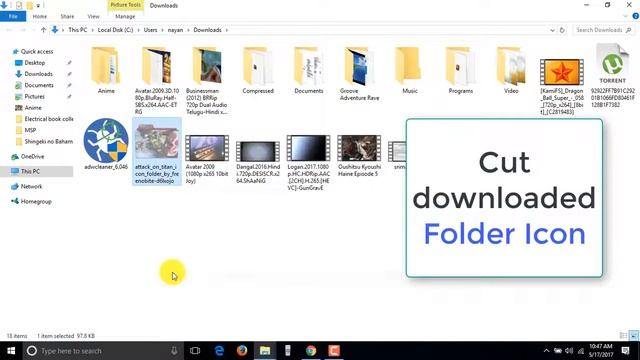Select Electrical book collection in sidebar
This screenshot has width=640, height=360.
49,119
